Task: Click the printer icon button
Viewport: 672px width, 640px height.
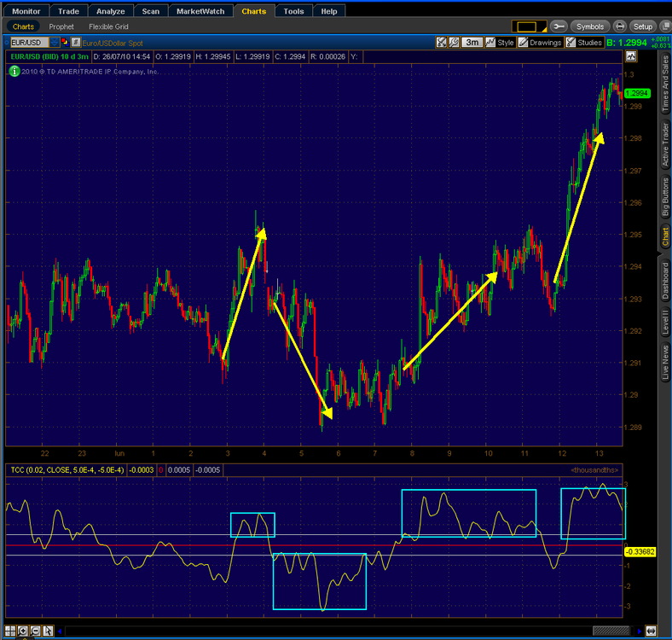Action: [x=620, y=26]
